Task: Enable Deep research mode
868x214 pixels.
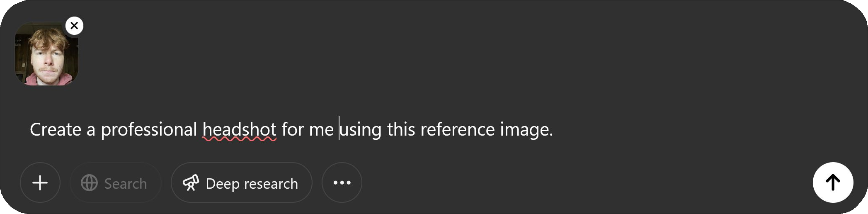Action: (241, 183)
